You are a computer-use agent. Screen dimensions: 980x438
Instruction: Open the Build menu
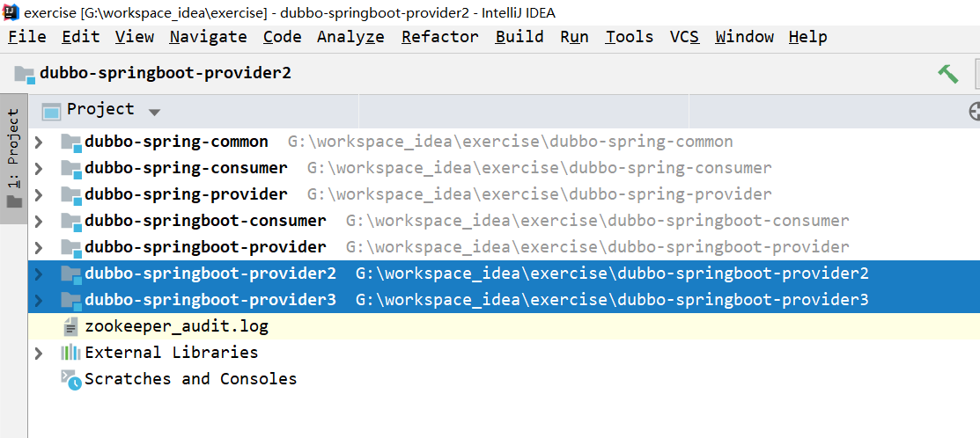click(x=519, y=38)
